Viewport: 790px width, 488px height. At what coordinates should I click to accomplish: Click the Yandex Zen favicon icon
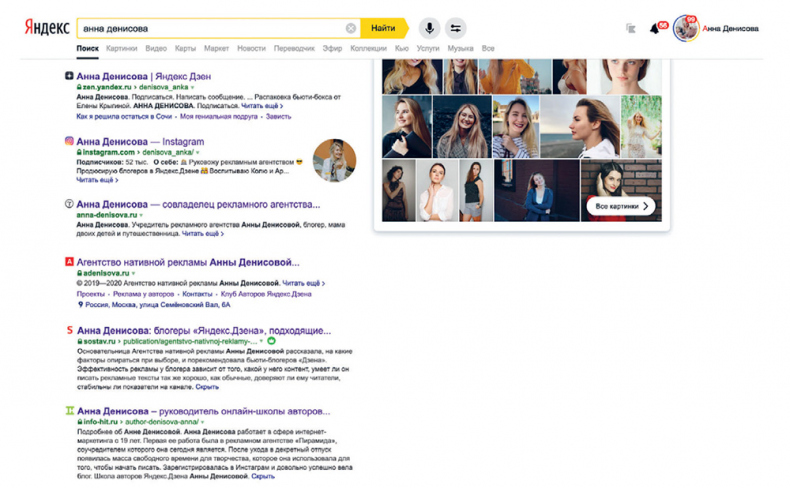point(69,76)
